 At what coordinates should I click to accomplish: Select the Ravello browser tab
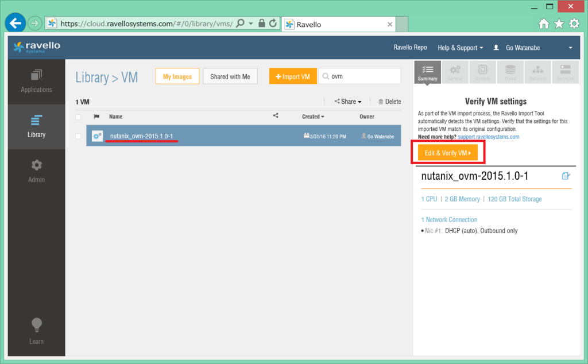point(338,24)
